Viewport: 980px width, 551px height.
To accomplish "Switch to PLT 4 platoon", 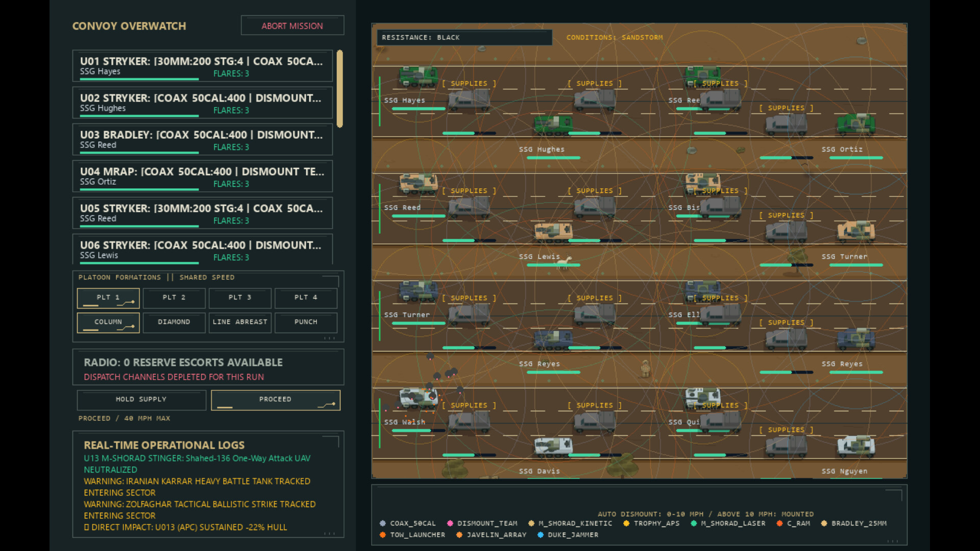I will click(x=306, y=298).
